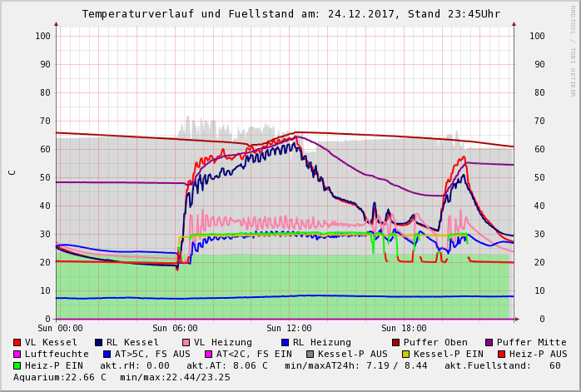The image size is (581, 392).
Task: Click the purple Puffer Mitte legend swatch
Action: coord(489,342)
